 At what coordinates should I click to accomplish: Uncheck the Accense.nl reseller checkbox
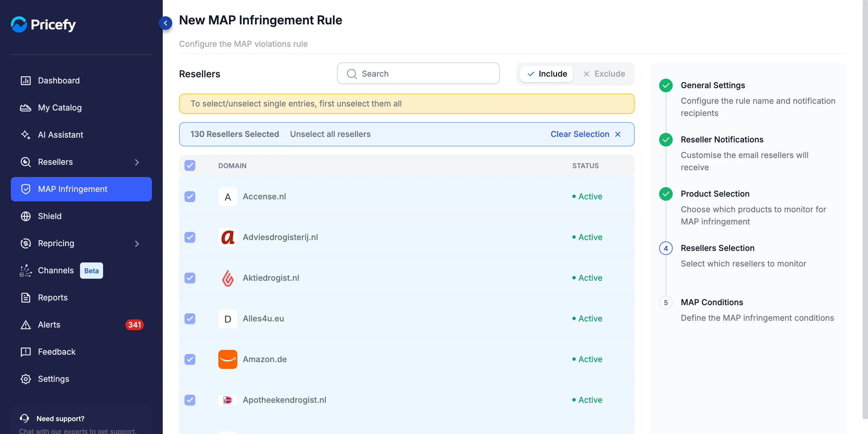(190, 197)
